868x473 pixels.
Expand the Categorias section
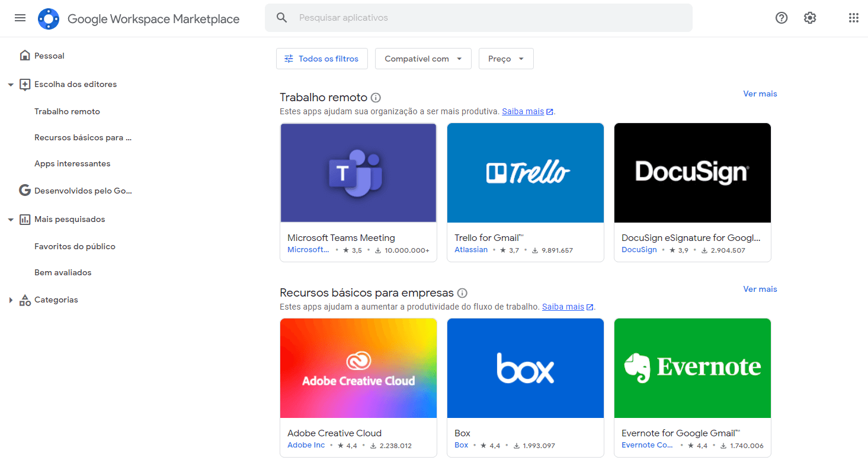pos(11,300)
